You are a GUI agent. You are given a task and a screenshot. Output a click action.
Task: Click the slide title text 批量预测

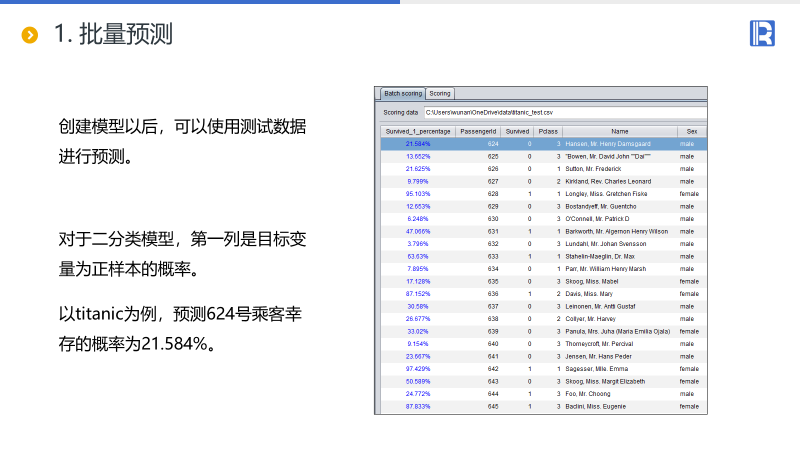[113, 35]
